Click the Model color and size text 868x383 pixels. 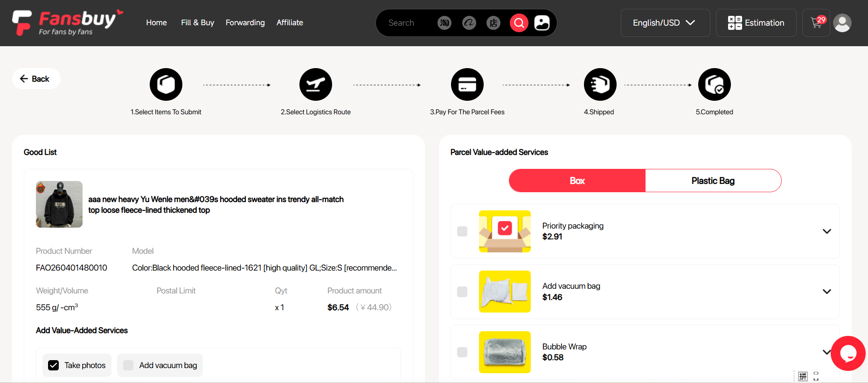tap(264, 268)
